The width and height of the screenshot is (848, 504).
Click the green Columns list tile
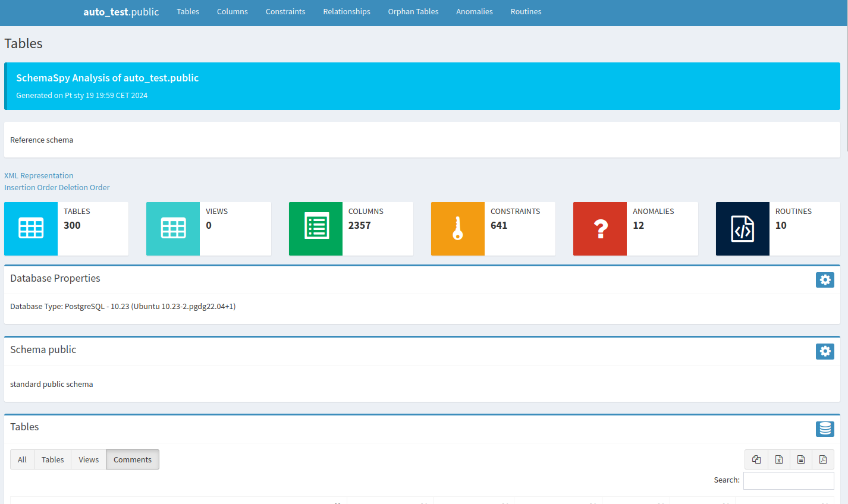click(315, 229)
